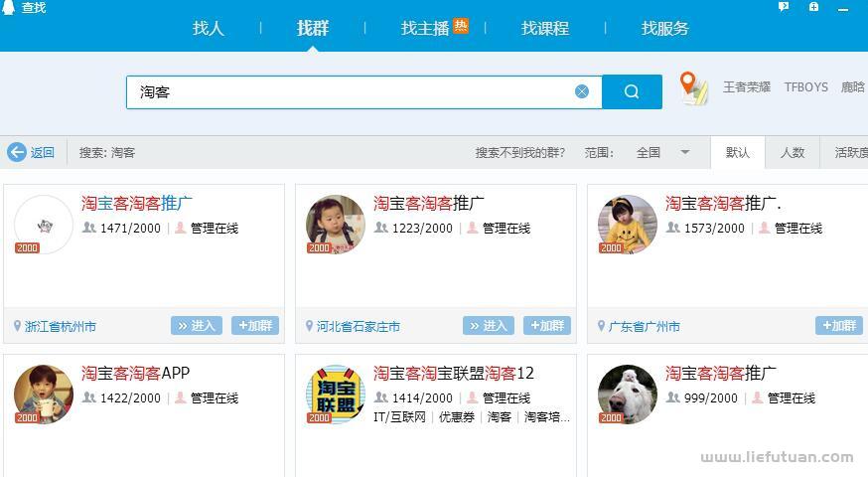Click 进入 on the 河北省石家庄市 group
Viewport: 868px width, 477px height.
click(x=489, y=326)
